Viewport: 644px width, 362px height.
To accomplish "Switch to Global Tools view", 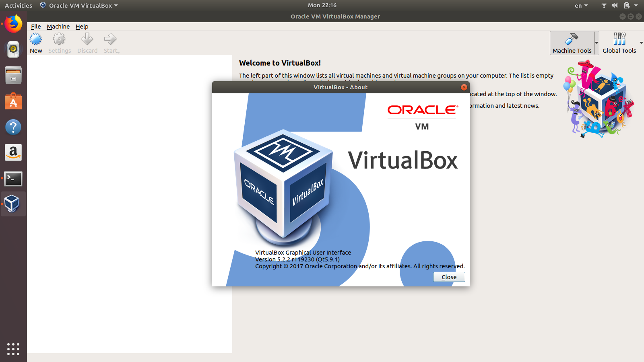I will (x=619, y=43).
